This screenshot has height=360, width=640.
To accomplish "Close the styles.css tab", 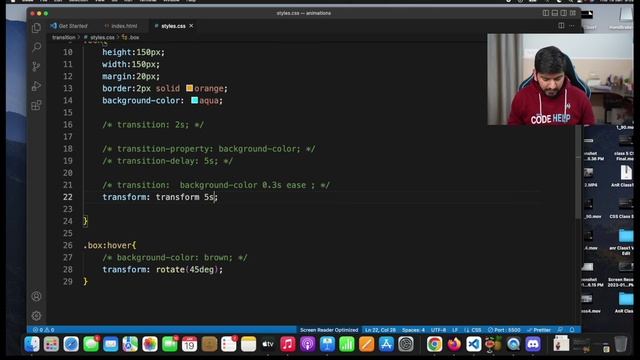I will coord(191,26).
